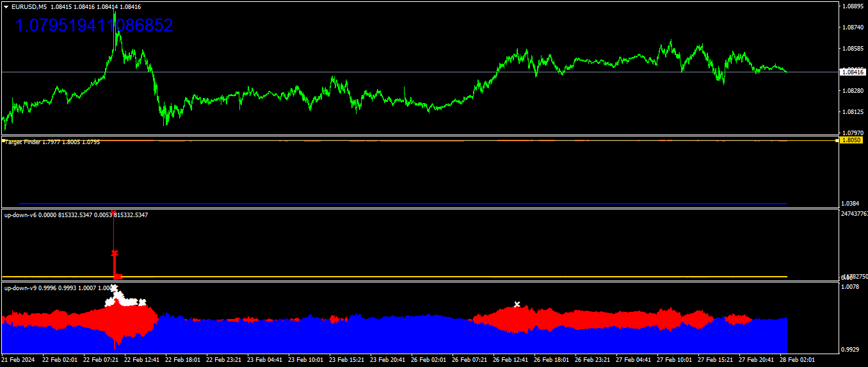This screenshot has width=868, height=367.
Task: Click the 26 Feb 18:01 time axis label
Action: pyautogui.click(x=551, y=360)
